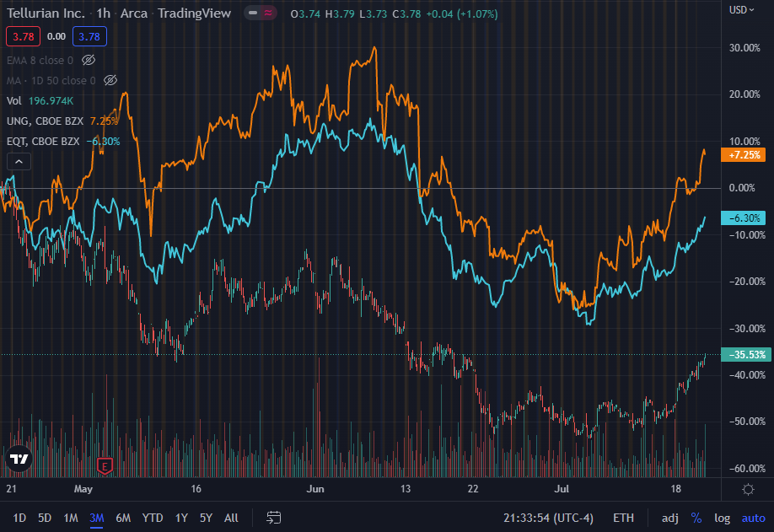Toggle log scale mode

pyautogui.click(x=723, y=518)
